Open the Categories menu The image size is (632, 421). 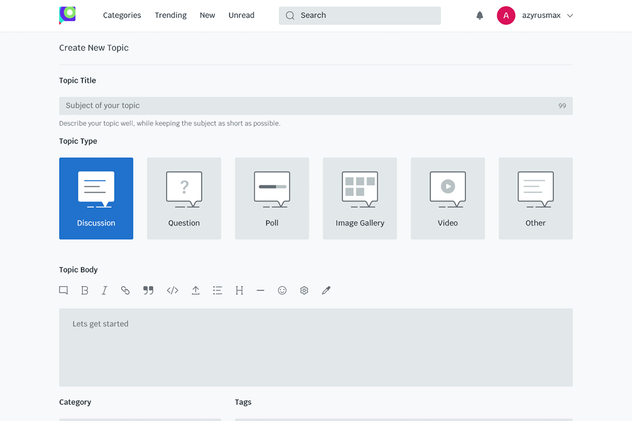[122, 15]
